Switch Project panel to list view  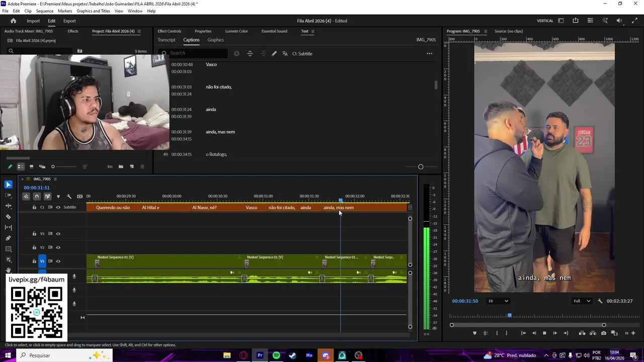tap(21, 166)
